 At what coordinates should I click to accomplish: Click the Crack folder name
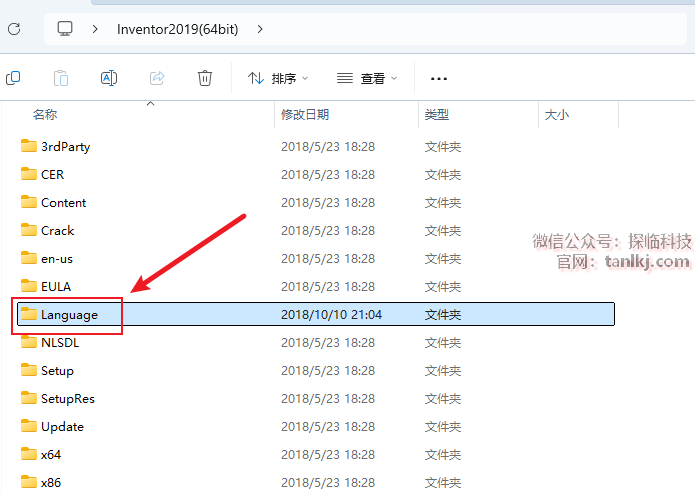coord(58,230)
